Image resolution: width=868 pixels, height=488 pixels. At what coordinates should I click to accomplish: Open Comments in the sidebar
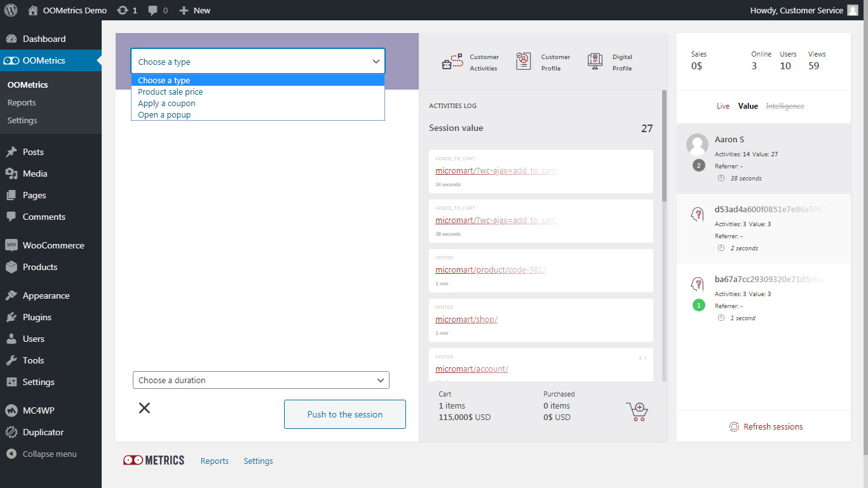pos(51,217)
